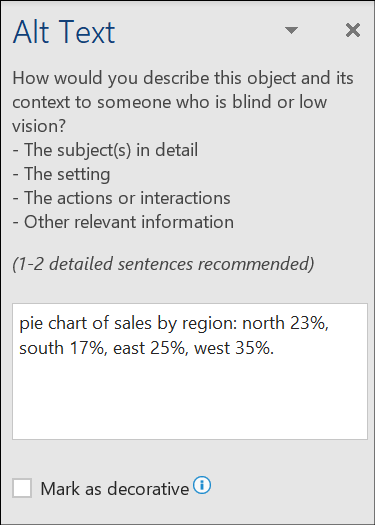Screen dimensions: 375x525
Task: Close the Alt Text pane
Action: pyautogui.click(x=353, y=30)
